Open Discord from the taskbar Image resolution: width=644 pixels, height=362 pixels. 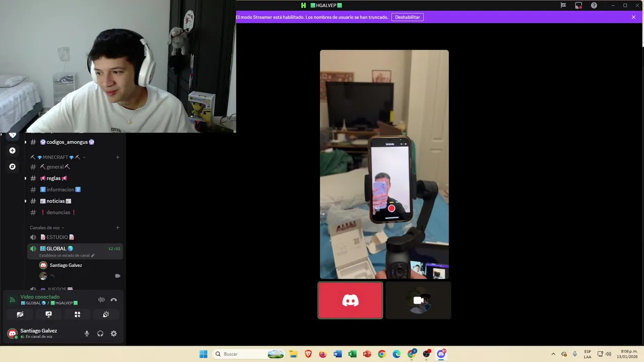[x=441, y=354]
